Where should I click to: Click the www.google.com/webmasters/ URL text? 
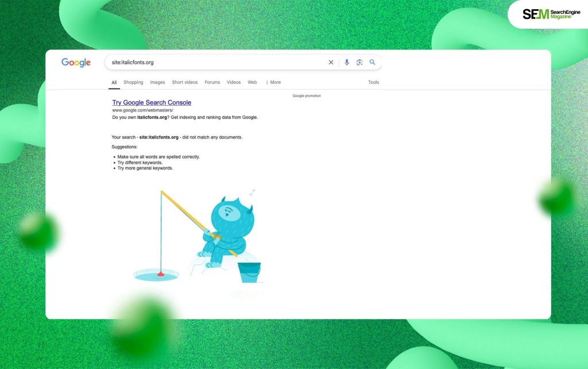click(142, 110)
